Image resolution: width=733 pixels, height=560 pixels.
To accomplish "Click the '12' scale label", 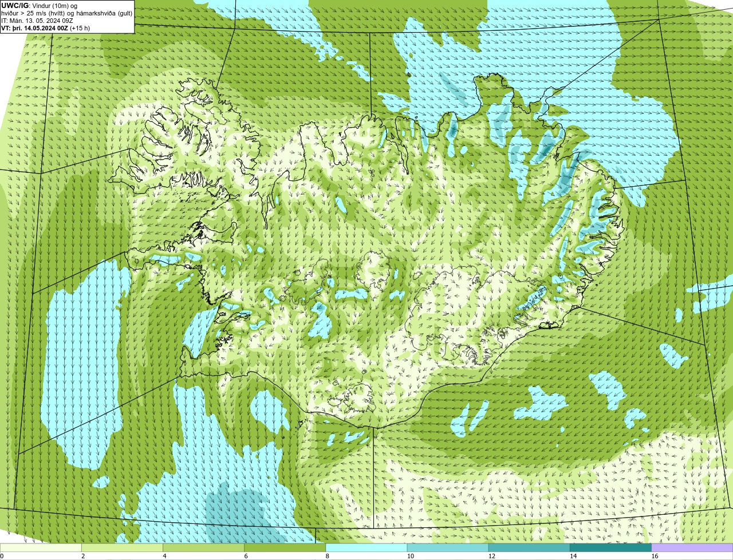I will 491,556.
